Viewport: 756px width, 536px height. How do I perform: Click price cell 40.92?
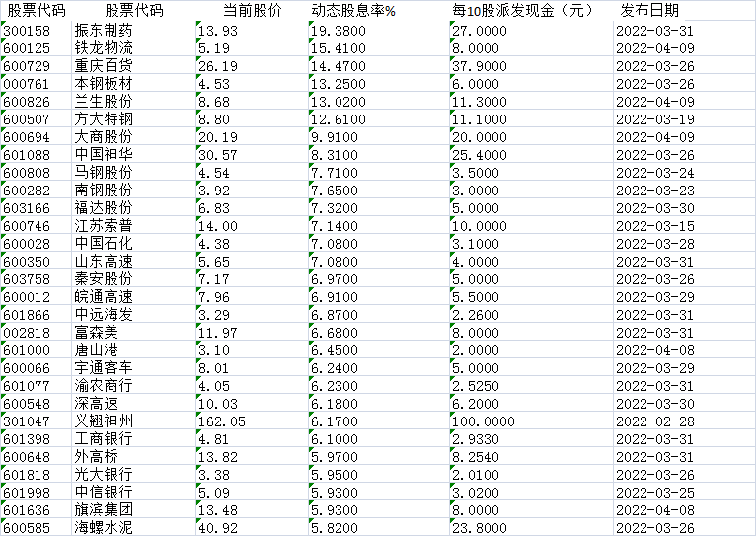[x=218, y=528]
